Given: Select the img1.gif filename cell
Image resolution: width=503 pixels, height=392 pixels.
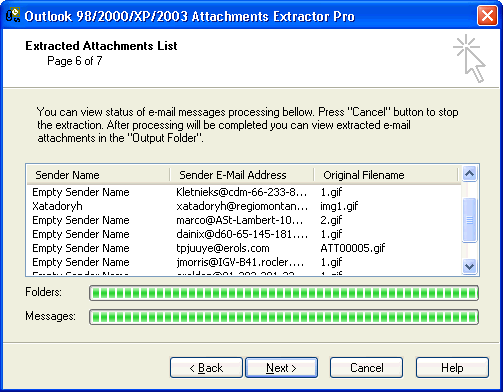Looking at the screenshot, I should tap(339, 206).
